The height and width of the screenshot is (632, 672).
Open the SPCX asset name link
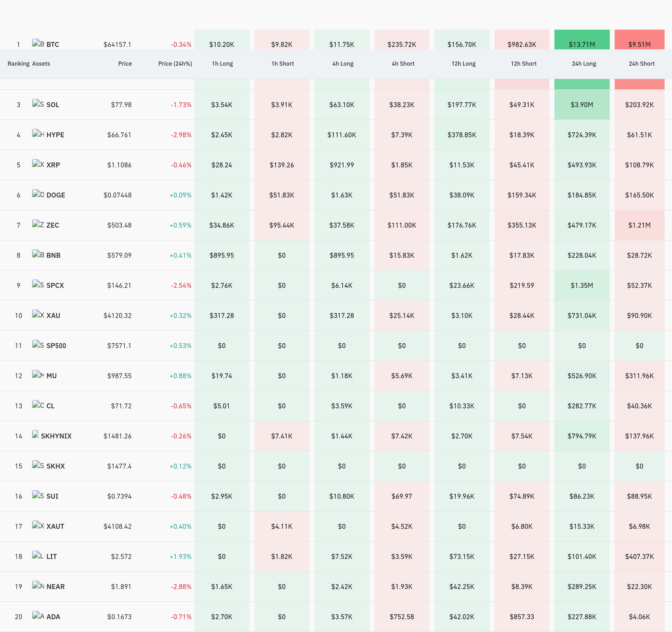pos(55,285)
